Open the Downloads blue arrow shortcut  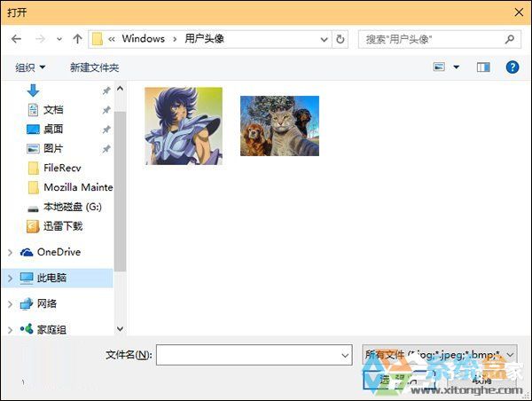(x=33, y=90)
